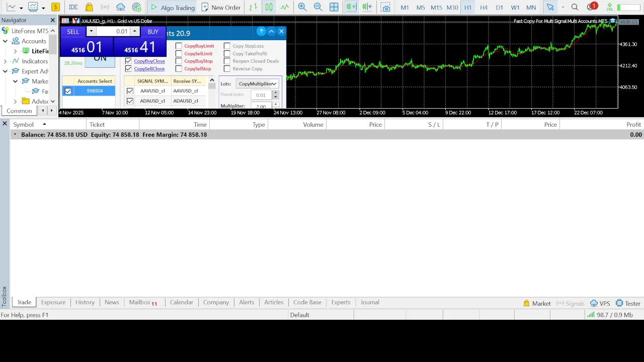Uncheck the CopySellClose checkbox
The height and width of the screenshot is (362, 644).
128,69
